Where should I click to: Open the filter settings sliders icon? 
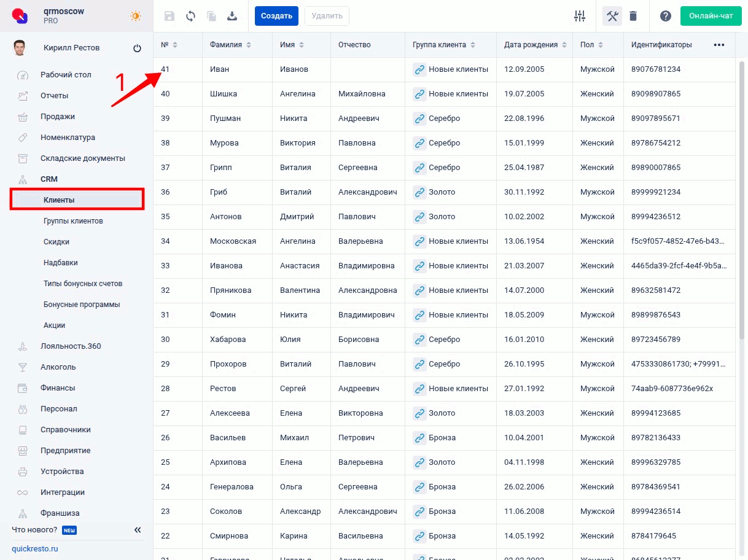(580, 16)
